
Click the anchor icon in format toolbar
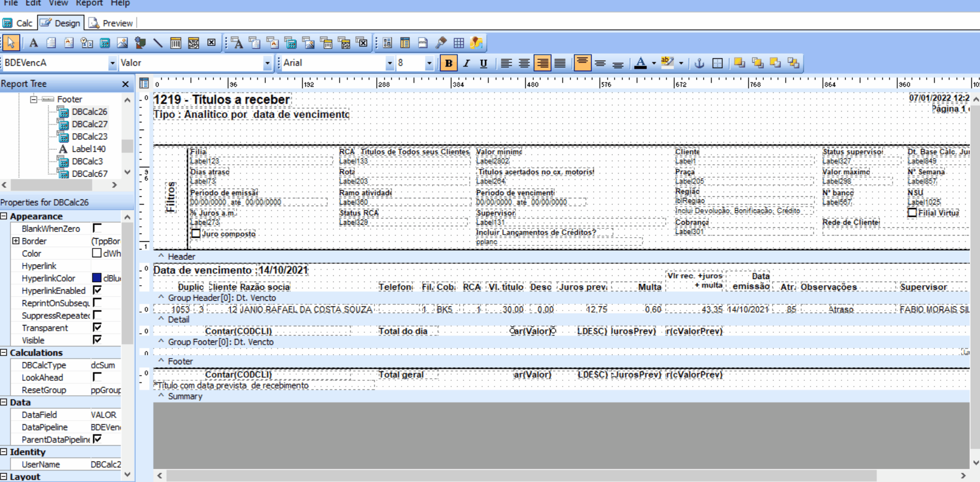(x=699, y=63)
